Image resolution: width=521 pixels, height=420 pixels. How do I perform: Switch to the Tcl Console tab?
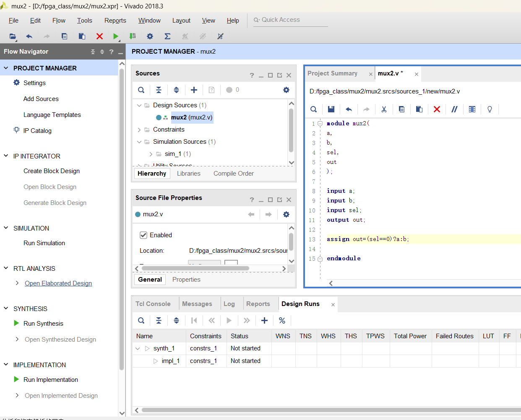pos(153,304)
